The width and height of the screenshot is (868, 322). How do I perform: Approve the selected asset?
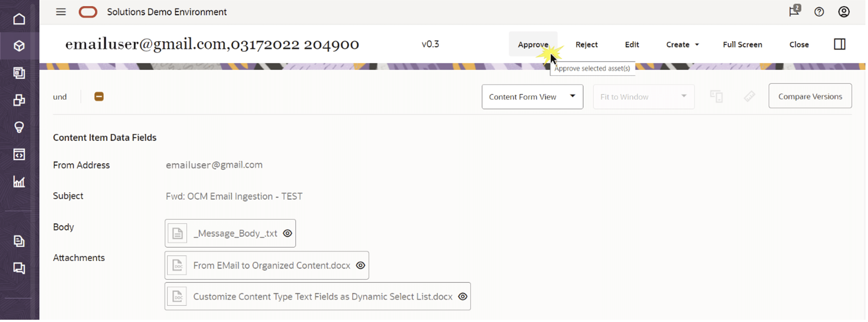click(x=533, y=45)
